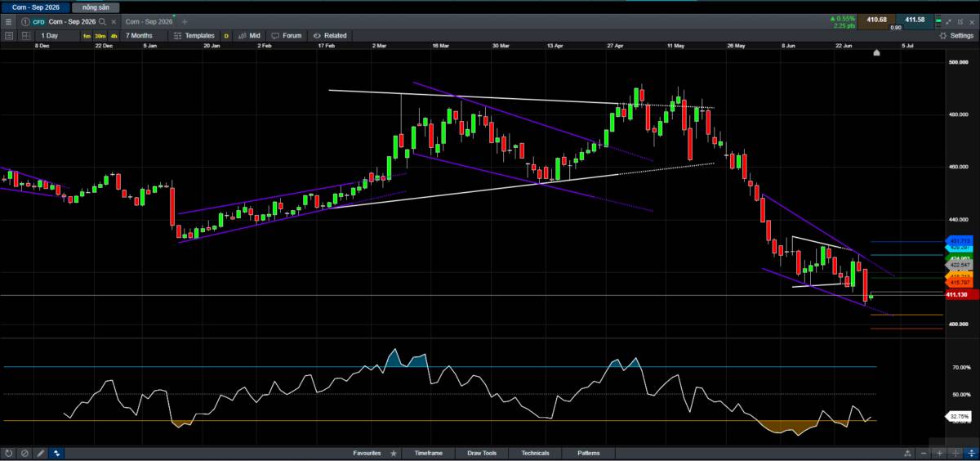980x461 pixels.
Task: Toggle the 30m quick timeframe button
Action: pos(100,36)
